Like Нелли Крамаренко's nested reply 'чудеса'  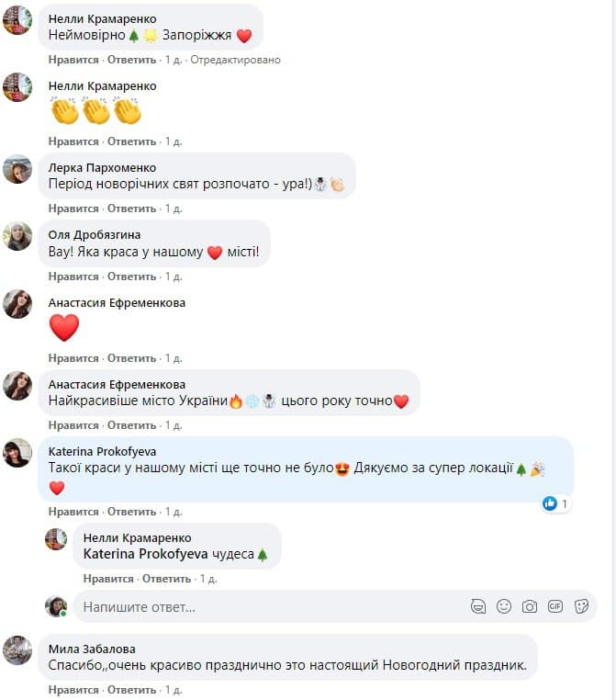pos(108,579)
